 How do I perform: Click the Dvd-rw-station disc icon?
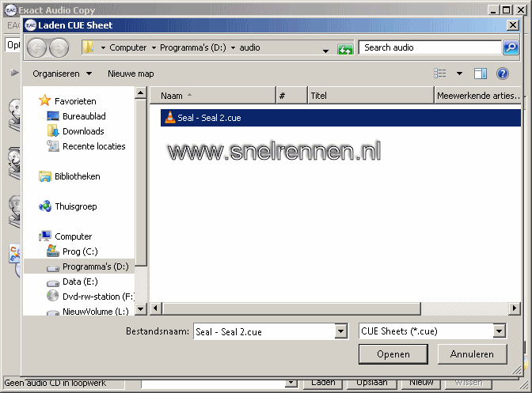click(52, 296)
